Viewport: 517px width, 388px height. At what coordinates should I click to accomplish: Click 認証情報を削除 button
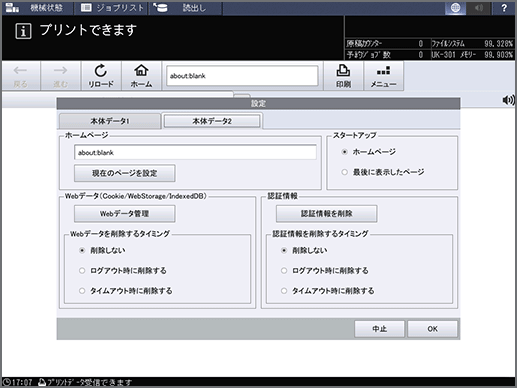pyautogui.click(x=327, y=214)
